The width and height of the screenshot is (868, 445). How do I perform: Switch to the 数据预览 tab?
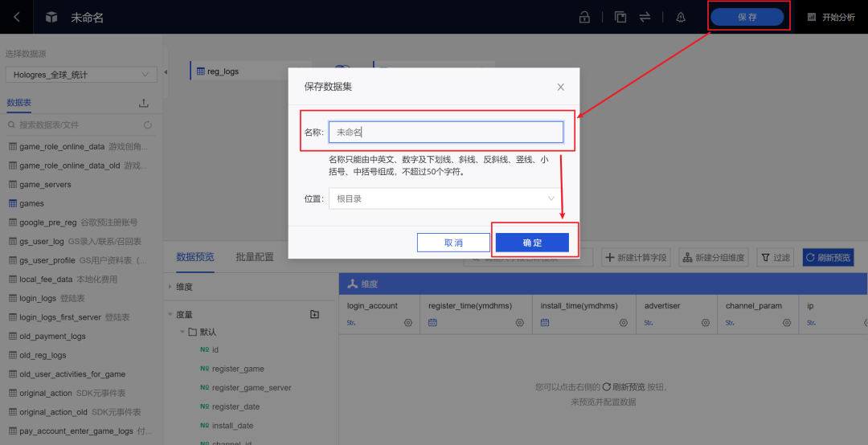tap(194, 257)
